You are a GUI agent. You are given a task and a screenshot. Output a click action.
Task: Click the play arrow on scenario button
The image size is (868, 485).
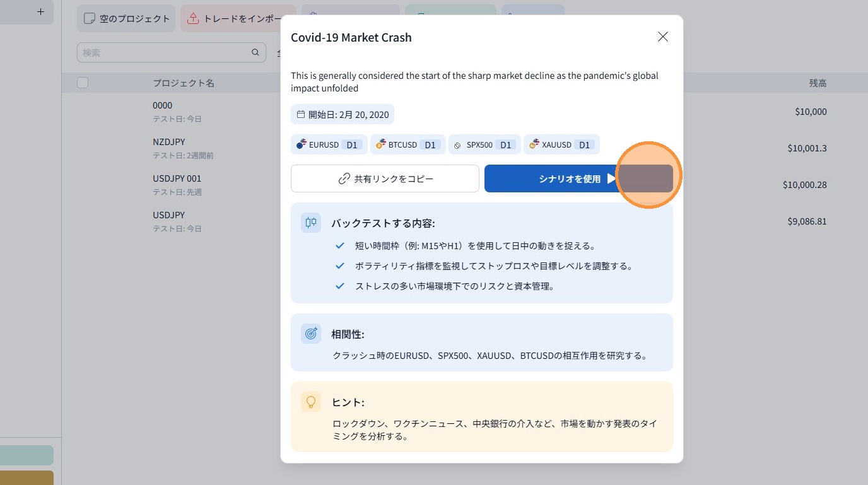tap(611, 178)
